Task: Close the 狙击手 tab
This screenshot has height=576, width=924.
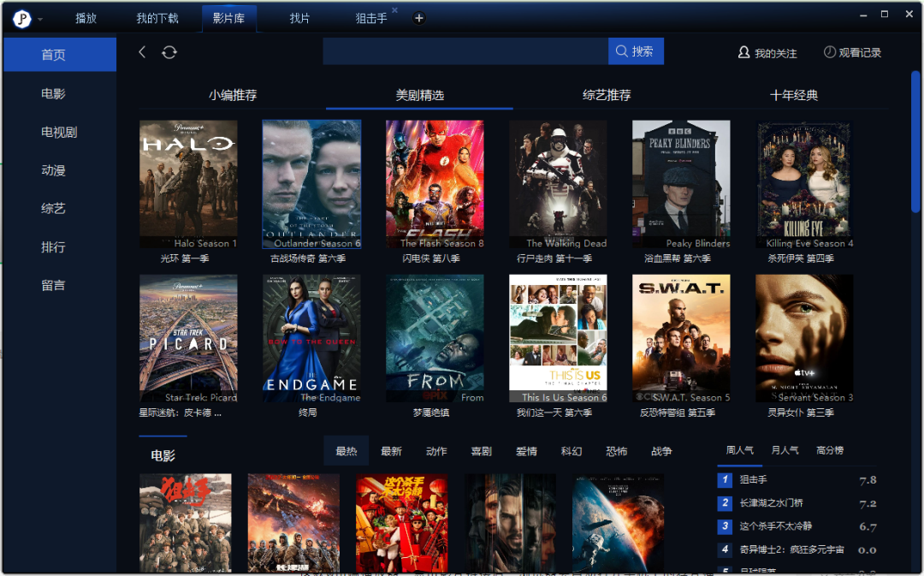Action: coord(394,10)
